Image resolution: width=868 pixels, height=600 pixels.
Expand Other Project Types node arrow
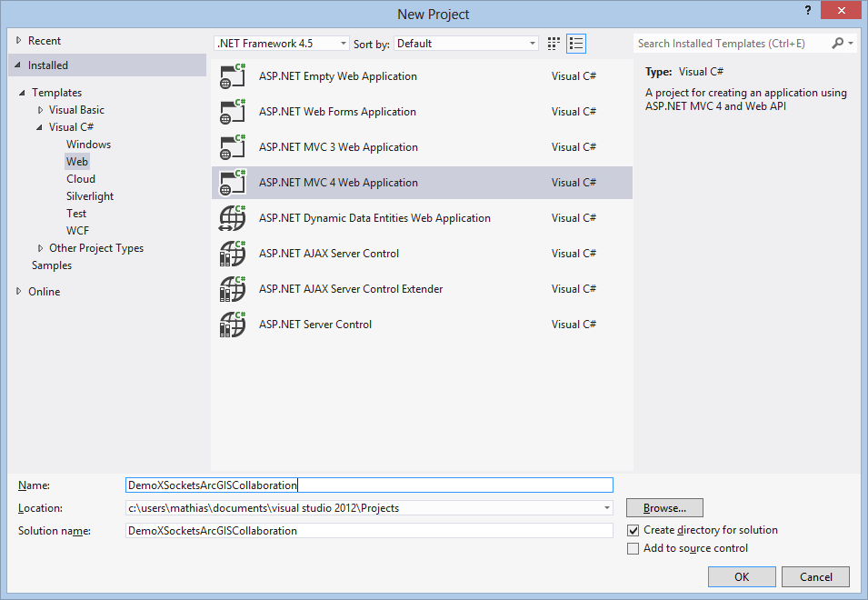(x=40, y=248)
